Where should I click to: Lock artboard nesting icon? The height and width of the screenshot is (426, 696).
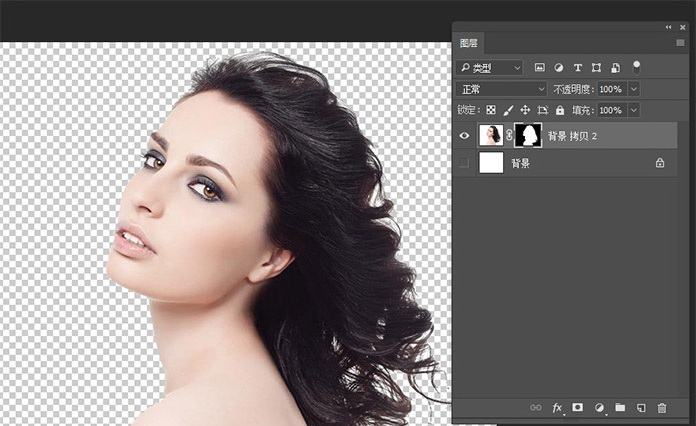point(542,110)
